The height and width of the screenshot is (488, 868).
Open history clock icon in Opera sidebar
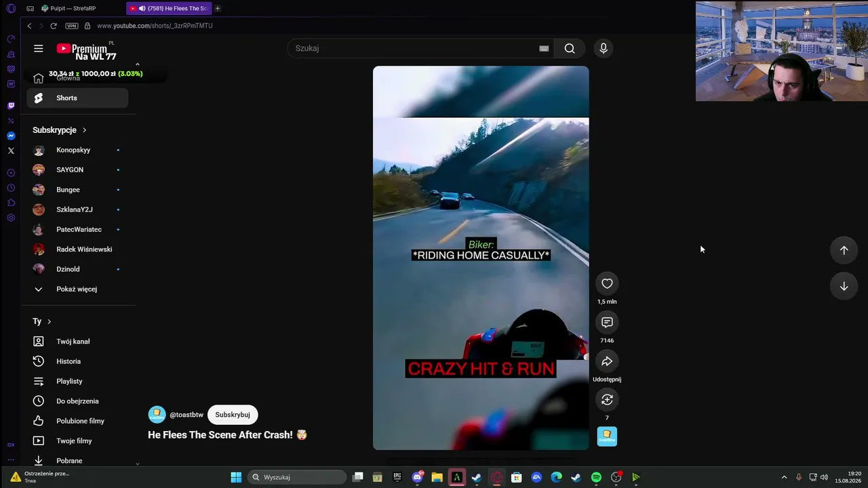[x=11, y=188]
